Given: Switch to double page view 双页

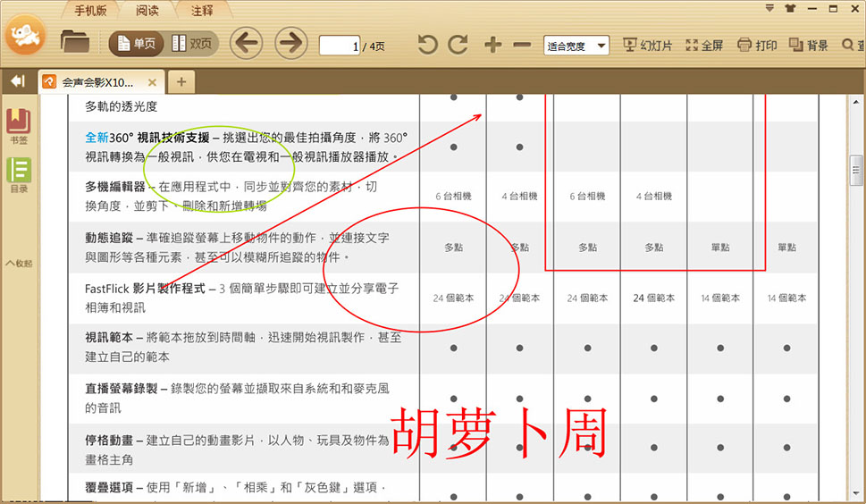Looking at the screenshot, I should point(191,44).
